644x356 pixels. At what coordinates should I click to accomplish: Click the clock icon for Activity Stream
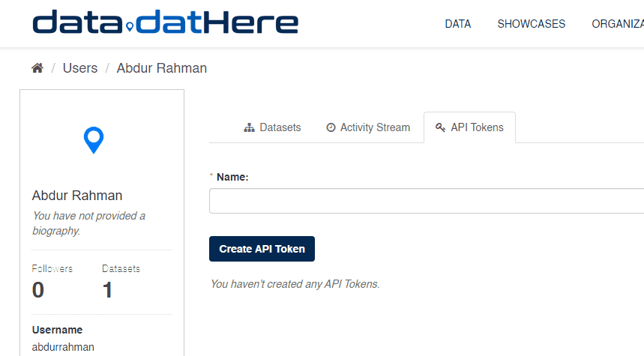[331, 127]
